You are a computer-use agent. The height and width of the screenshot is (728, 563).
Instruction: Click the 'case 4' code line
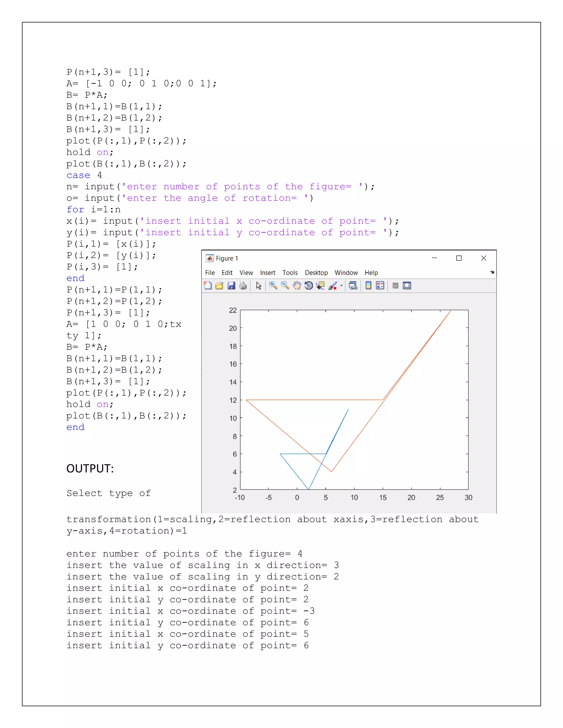point(84,175)
